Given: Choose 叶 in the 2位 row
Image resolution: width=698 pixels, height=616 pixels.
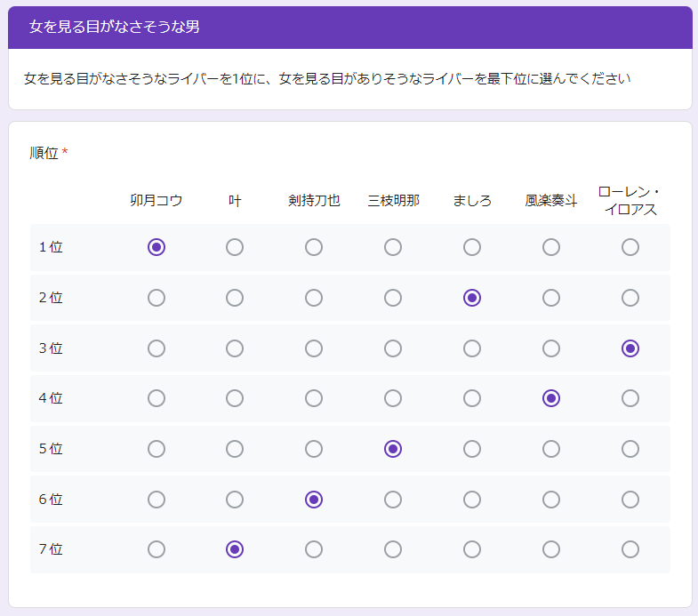Looking at the screenshot, I should coord(235,298).
